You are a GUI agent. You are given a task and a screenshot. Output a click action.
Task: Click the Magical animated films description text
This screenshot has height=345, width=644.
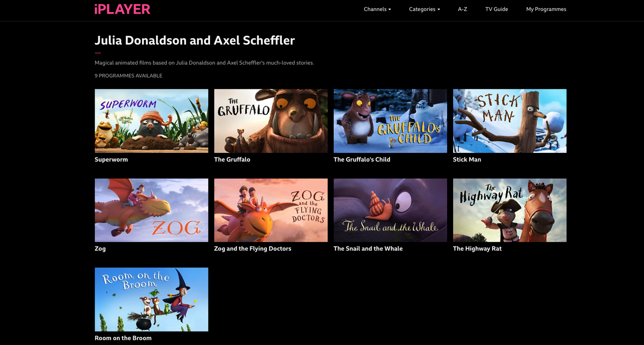204,63
